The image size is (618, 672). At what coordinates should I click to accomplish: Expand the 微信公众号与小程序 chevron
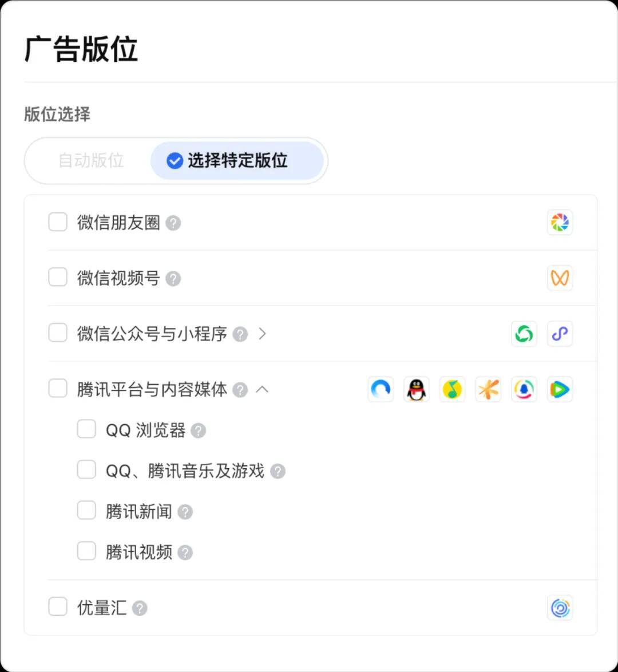pyautogui.click(x=262, y=334)
